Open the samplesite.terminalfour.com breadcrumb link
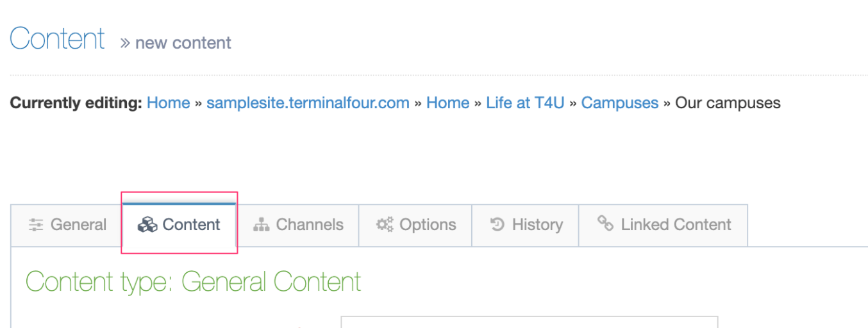The height and width of the screenshot is (328, 868). pos(308,103)
